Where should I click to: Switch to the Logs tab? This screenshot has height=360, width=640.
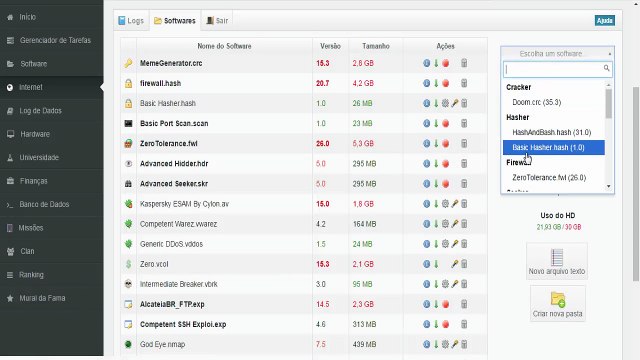point(131,20)
